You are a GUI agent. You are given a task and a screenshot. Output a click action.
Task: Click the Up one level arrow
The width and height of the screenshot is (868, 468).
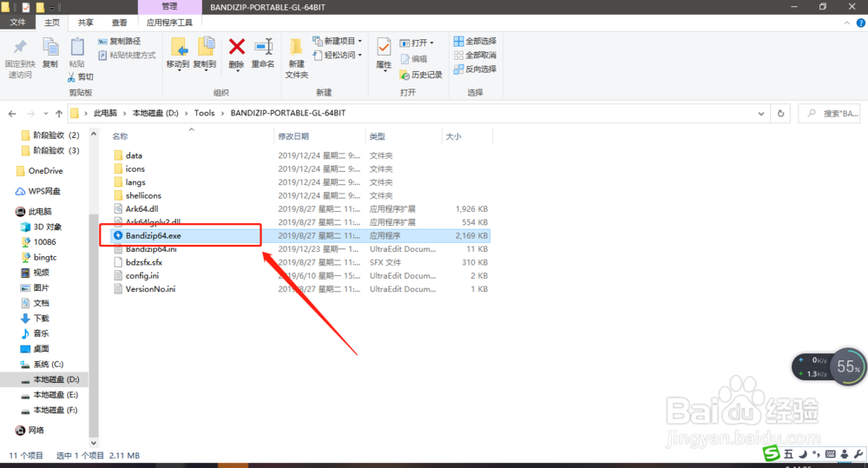click(59, 114)
